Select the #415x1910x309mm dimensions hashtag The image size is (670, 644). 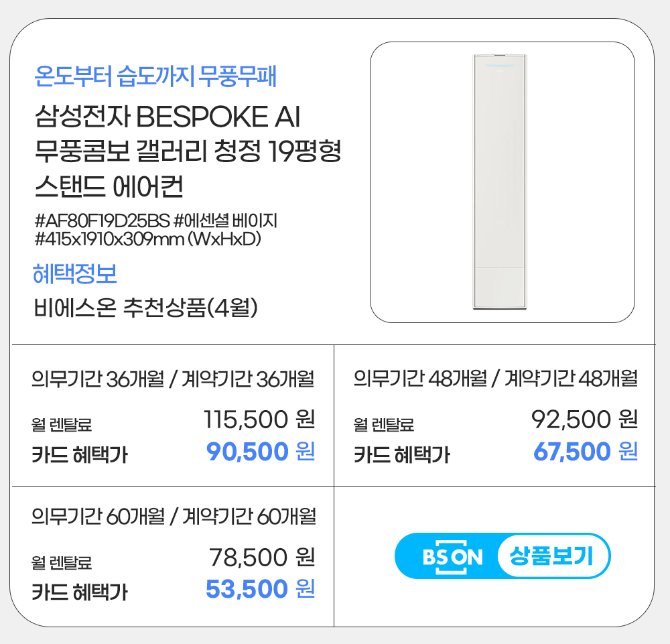click(x=147, y=238)
